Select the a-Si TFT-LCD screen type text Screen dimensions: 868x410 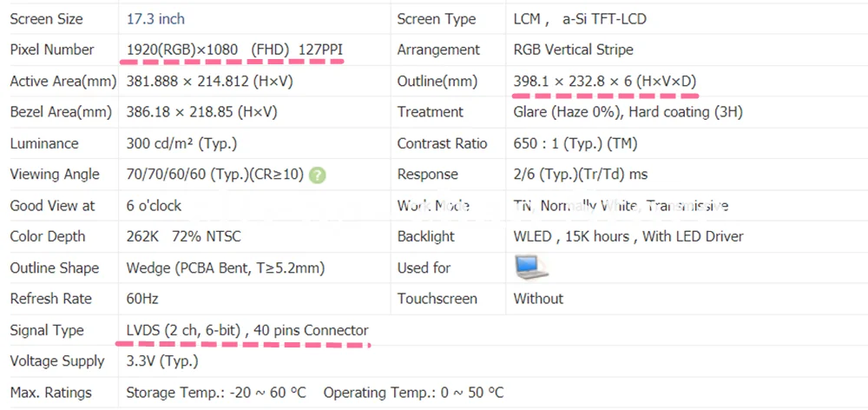point(604,19)
